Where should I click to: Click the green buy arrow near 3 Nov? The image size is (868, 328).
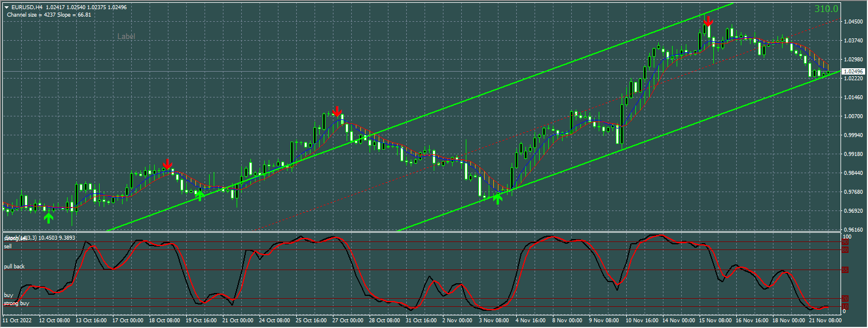click(497, 198)
